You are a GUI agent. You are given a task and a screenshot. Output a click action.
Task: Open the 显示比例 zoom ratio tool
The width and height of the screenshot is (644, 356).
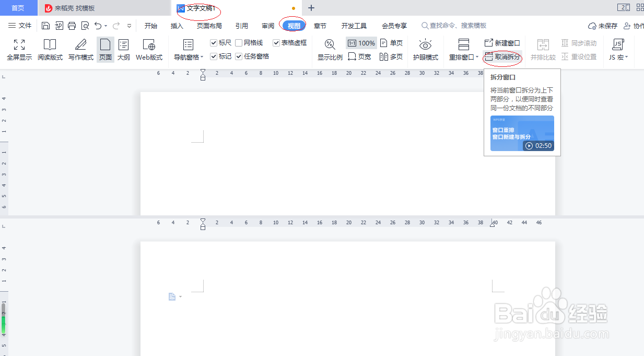point(329,50)
